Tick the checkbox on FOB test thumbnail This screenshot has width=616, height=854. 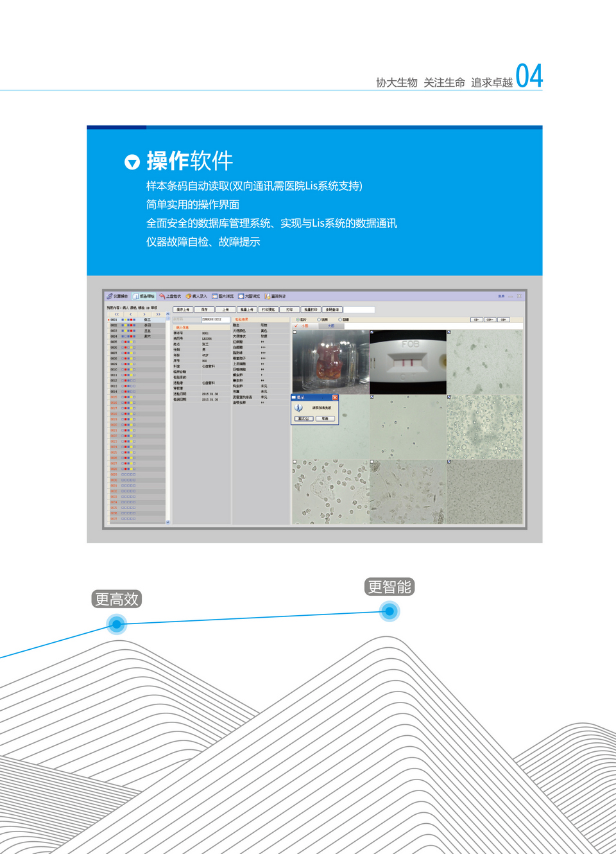(x=372, y=333)
